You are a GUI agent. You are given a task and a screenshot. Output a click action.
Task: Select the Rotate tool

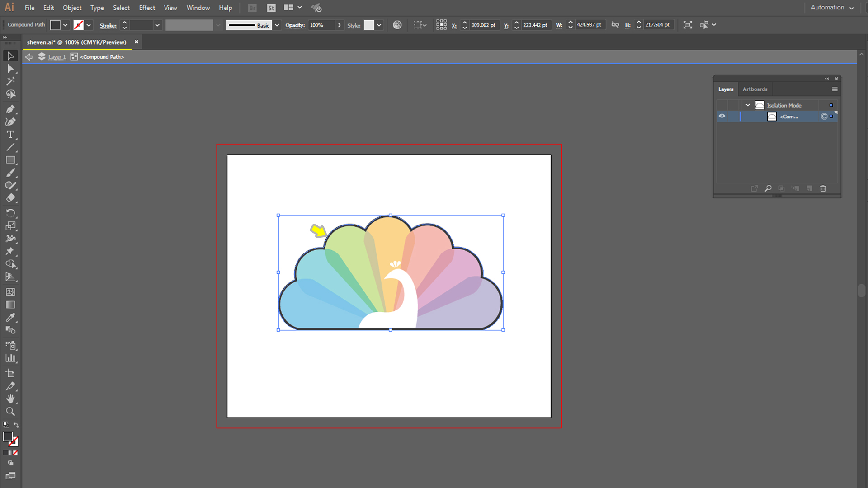[10, 213]
